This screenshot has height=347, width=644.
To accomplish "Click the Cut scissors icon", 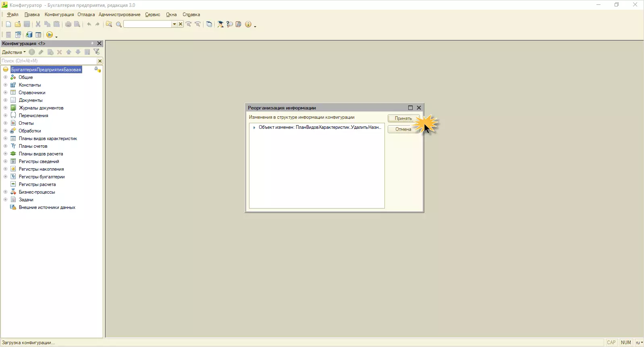I will pyautogui.click(x=38, y=24).
